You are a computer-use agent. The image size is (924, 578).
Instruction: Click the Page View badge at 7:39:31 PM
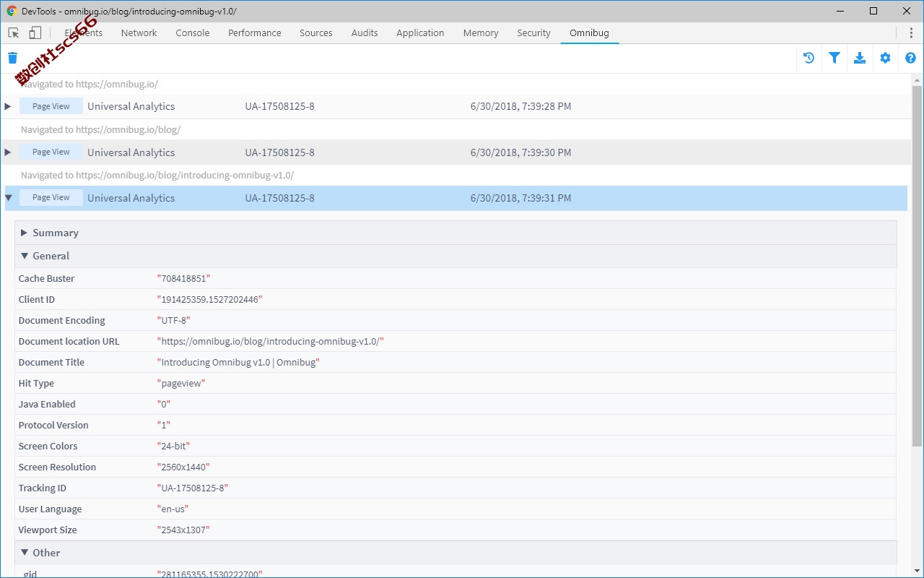[51, 197]
